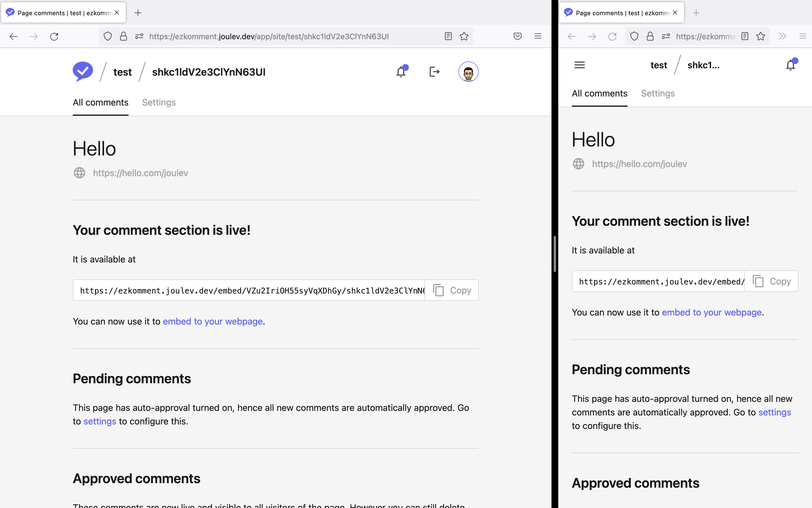Click Copy button in right window
Image resolution: width=812 pixels, height=508 pixels.
pyautogui.click(x=771, y=281)
